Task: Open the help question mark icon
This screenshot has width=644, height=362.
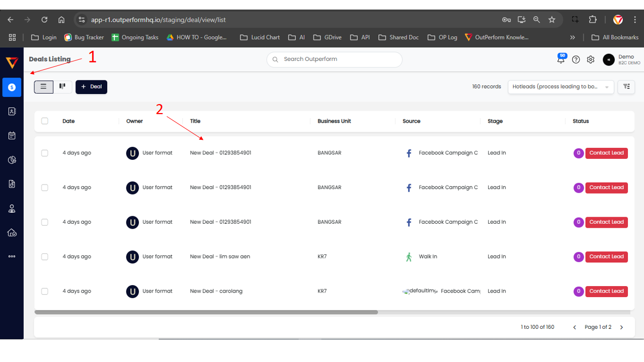Action: coord(576,59)
